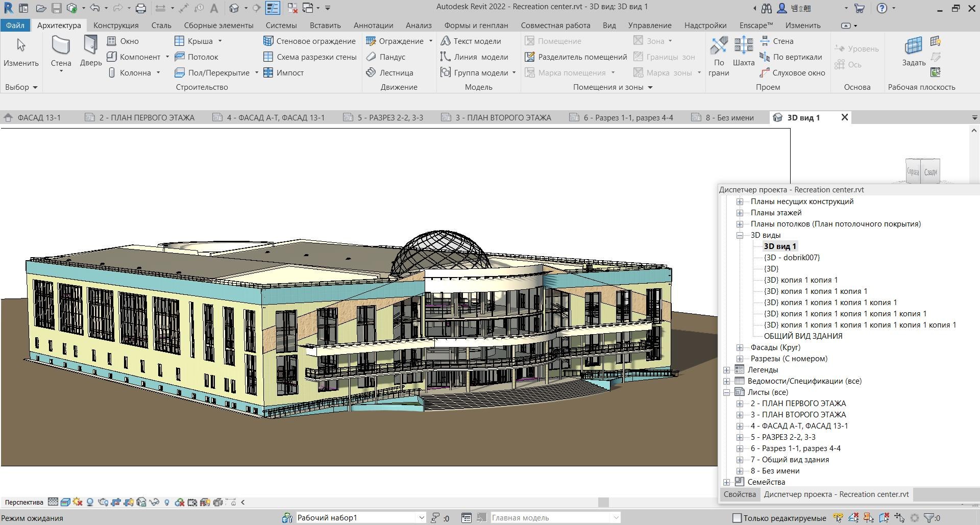Toggle select pinned elements icon

pos(869,518)
